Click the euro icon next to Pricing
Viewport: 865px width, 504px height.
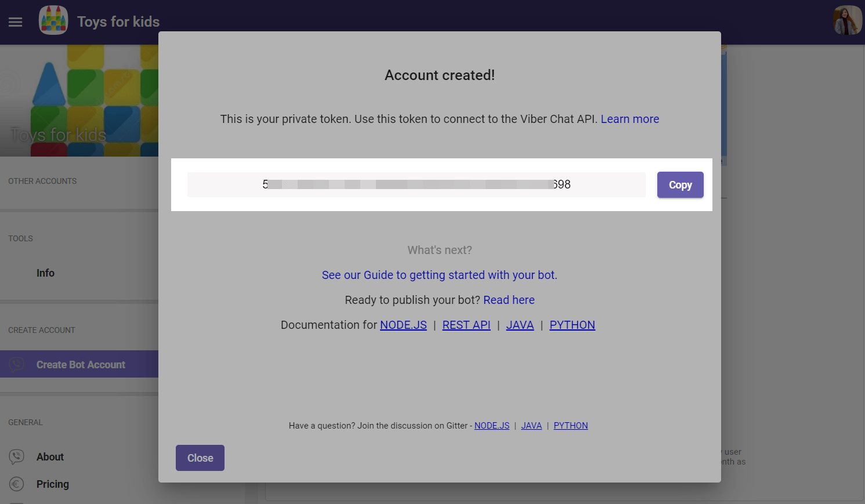(x=17, y=484)
